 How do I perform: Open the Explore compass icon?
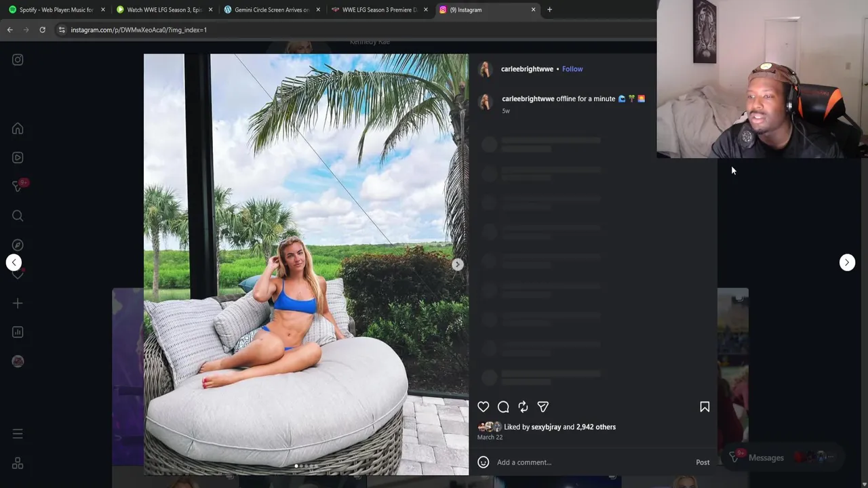coord(18,245)
